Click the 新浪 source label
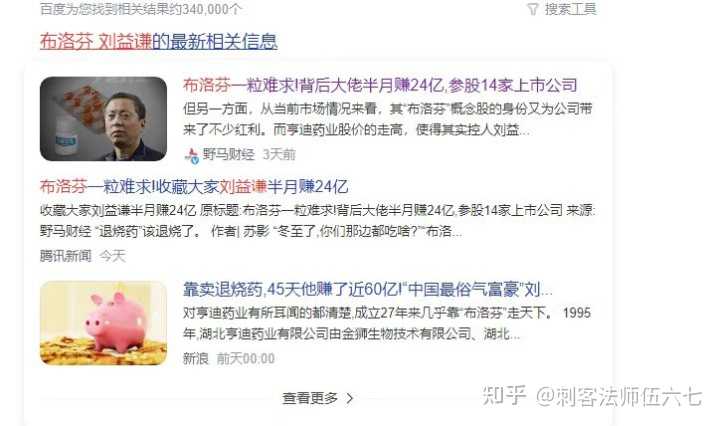This screenshot has height=426, width=720. (x=196, y=358)
